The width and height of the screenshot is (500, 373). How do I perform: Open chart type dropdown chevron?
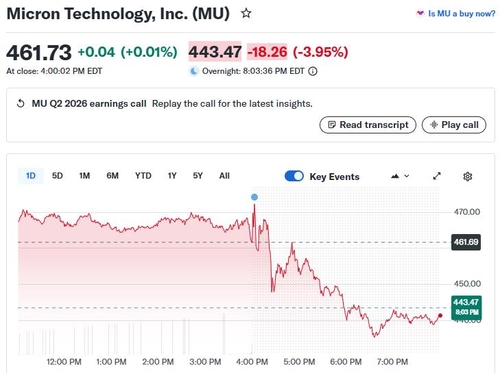pyautogui.click(x=407, y=176)
